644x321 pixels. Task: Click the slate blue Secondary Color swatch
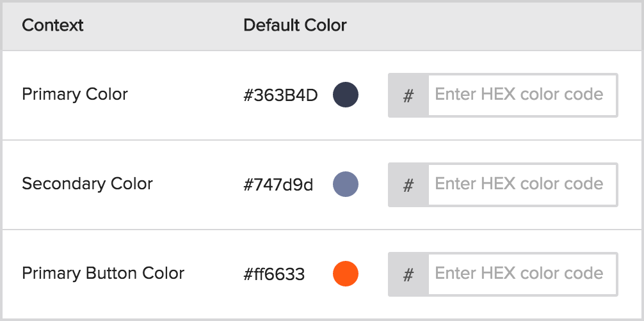tap(346, 184)
